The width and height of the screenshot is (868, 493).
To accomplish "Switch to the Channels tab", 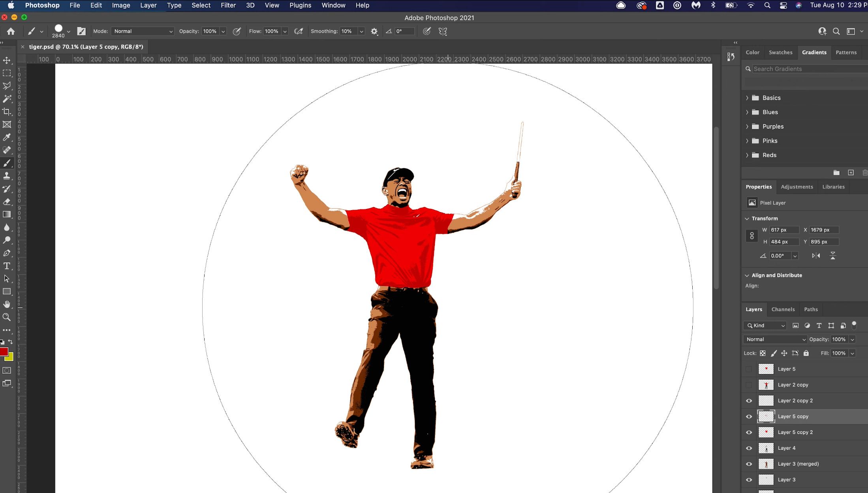I will click(x=783, y=309).
